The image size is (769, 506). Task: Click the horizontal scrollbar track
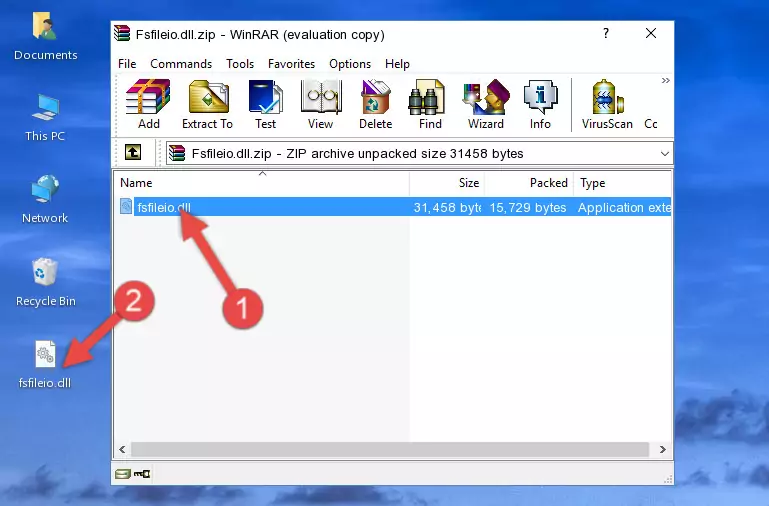click(390, 449)
